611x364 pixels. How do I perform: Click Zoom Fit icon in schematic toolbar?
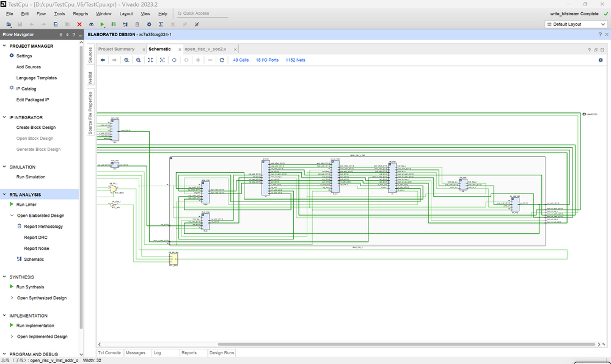point(150,60)
